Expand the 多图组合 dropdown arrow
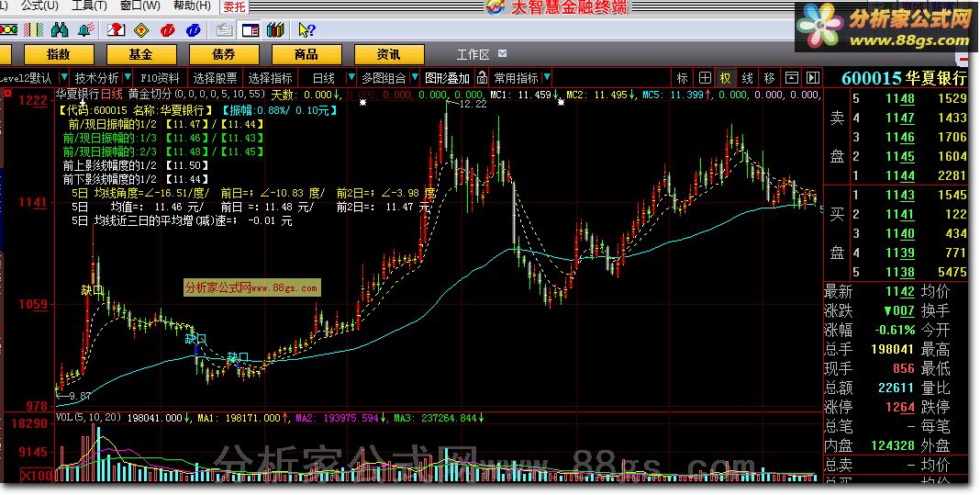 [417, 77]
